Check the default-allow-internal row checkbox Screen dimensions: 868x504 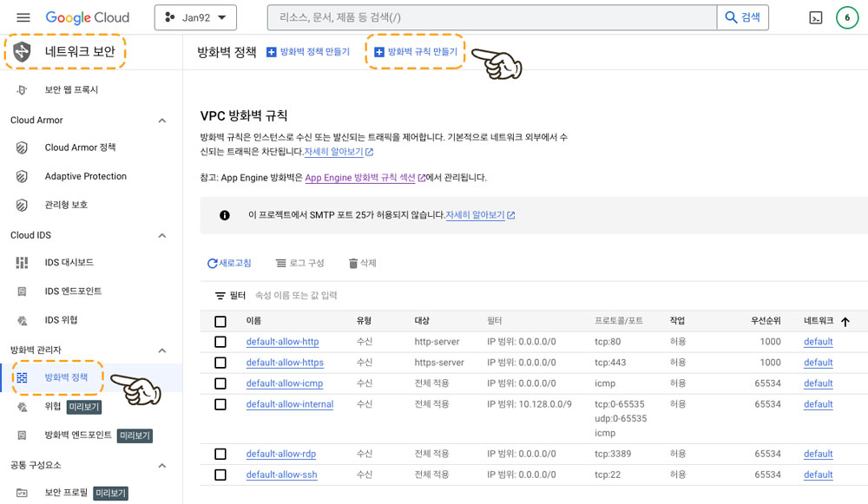[220, 404]
